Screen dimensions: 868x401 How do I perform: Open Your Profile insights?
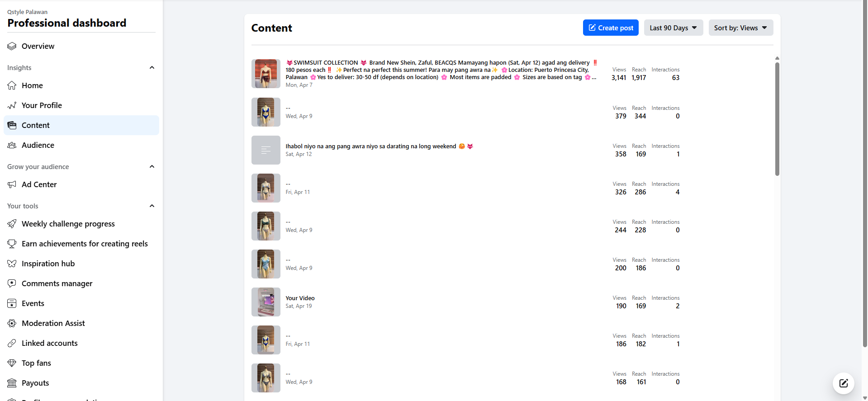[81, 105]
